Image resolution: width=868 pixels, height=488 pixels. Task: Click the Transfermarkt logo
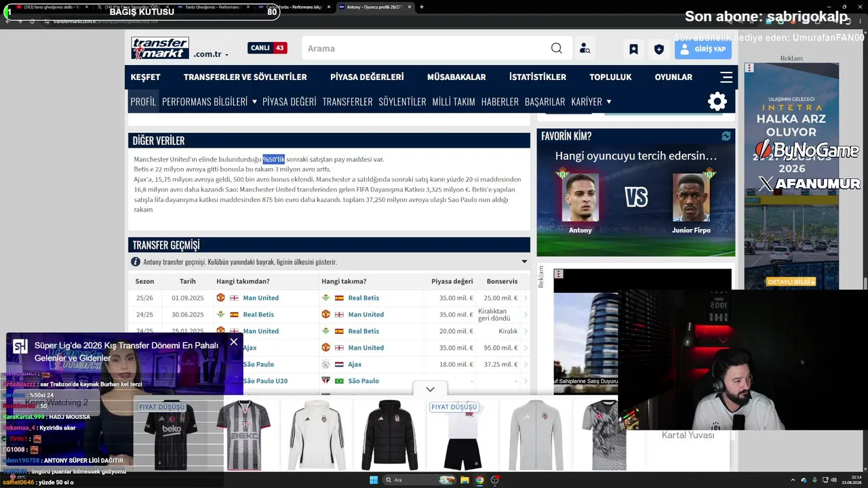[x=160, y=48]
